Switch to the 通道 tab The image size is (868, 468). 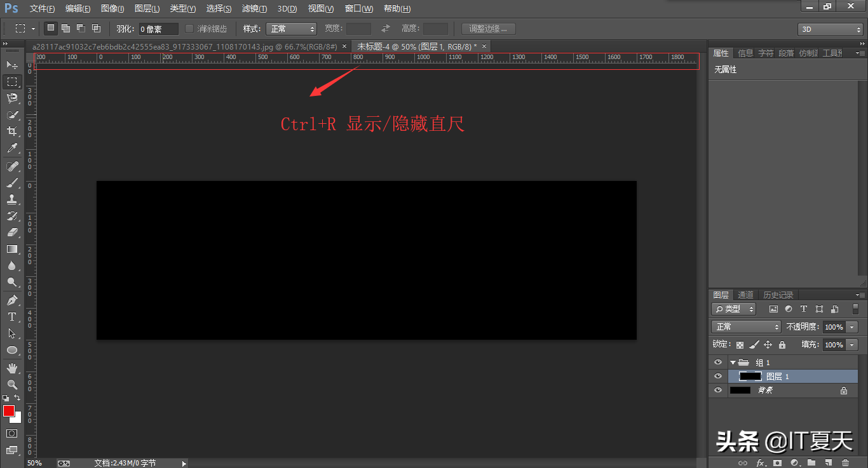[x=745, y=295]
